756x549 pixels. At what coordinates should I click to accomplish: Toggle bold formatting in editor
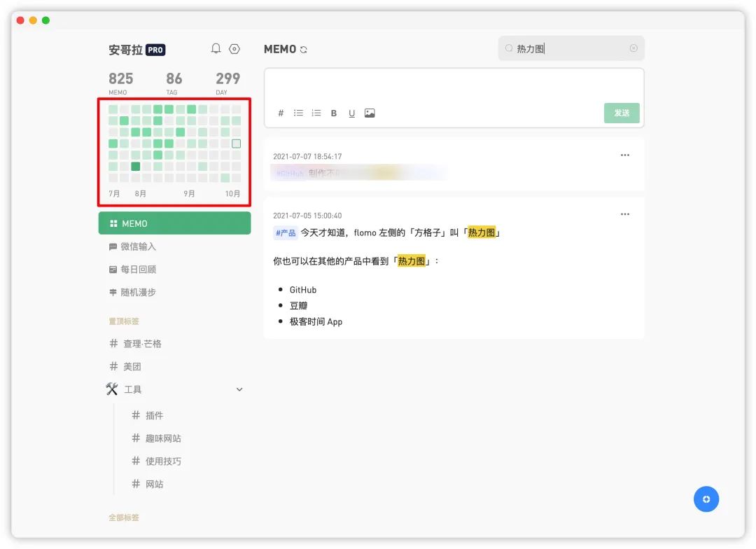pos(334,113)
